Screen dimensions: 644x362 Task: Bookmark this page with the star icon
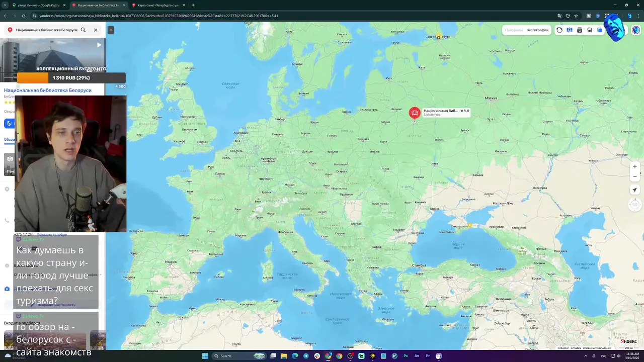[x=576, y=16]
